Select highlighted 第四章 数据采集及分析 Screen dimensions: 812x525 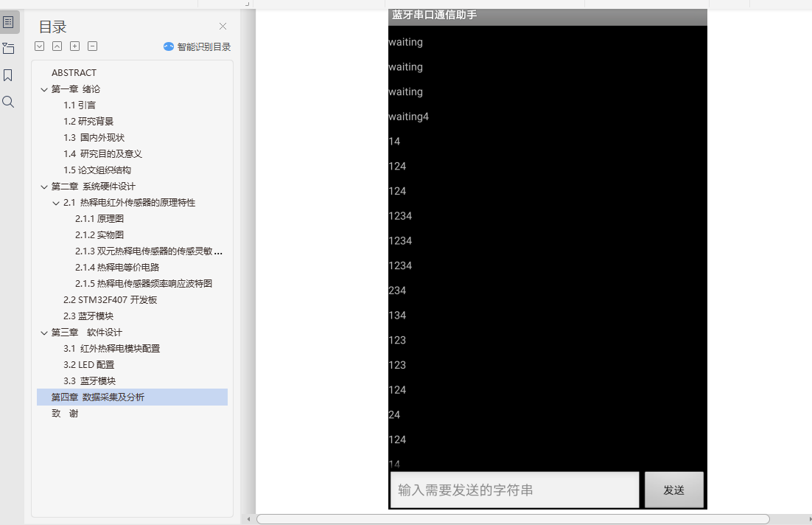(132, 397)
